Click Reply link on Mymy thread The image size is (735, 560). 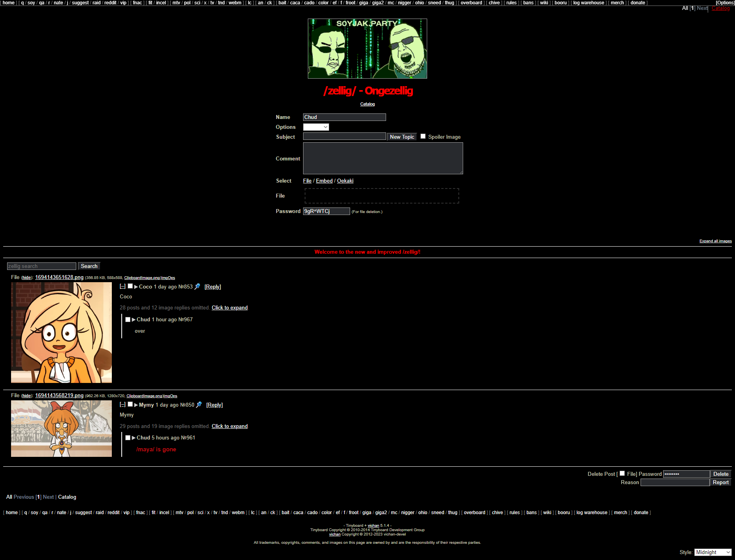point(215,405)
